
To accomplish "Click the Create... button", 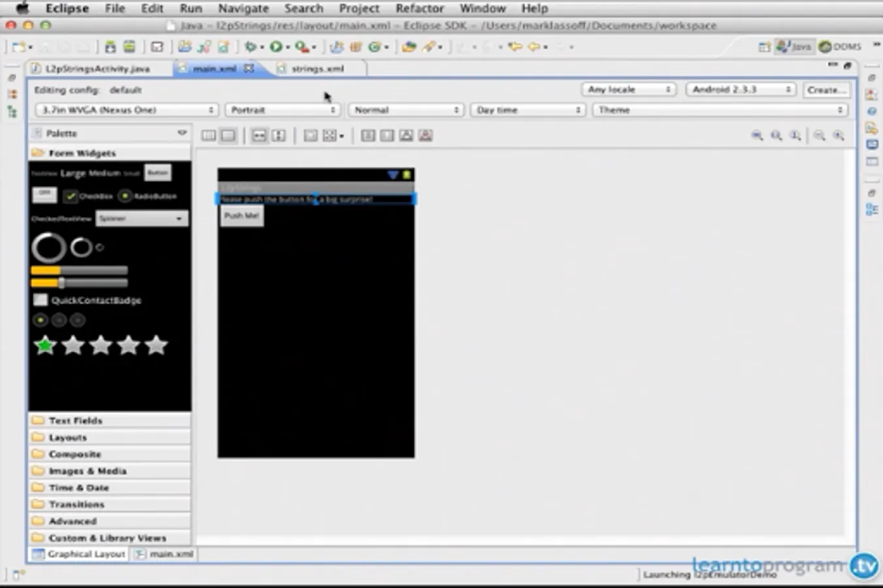I will pos(825,90).
